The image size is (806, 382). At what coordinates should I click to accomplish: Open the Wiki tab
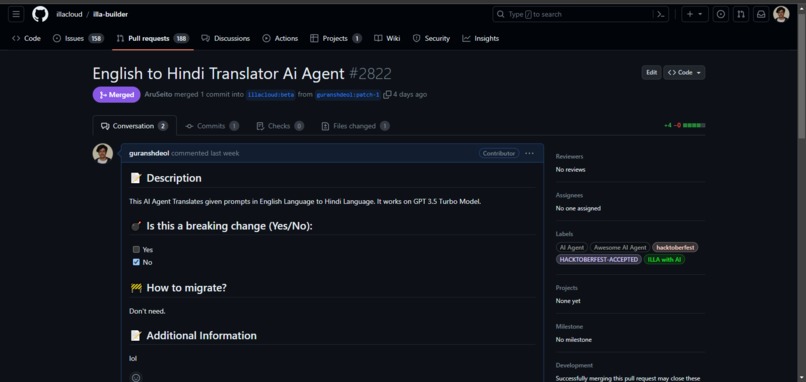[x=387, y=39]
